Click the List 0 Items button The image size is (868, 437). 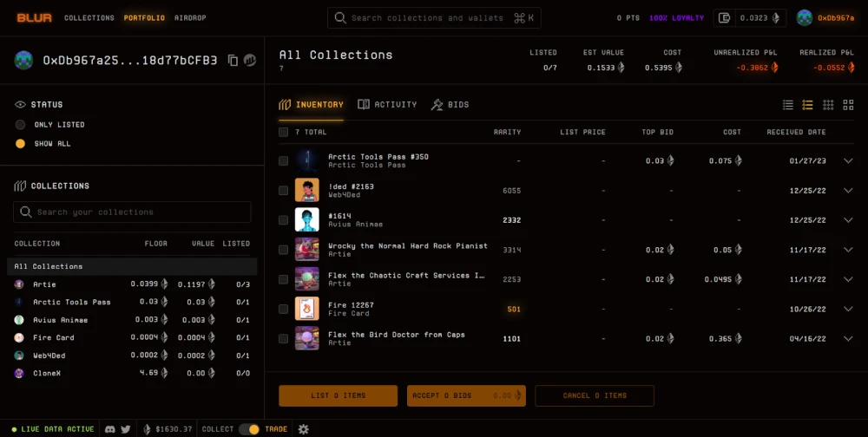click(x=339, y=395)
